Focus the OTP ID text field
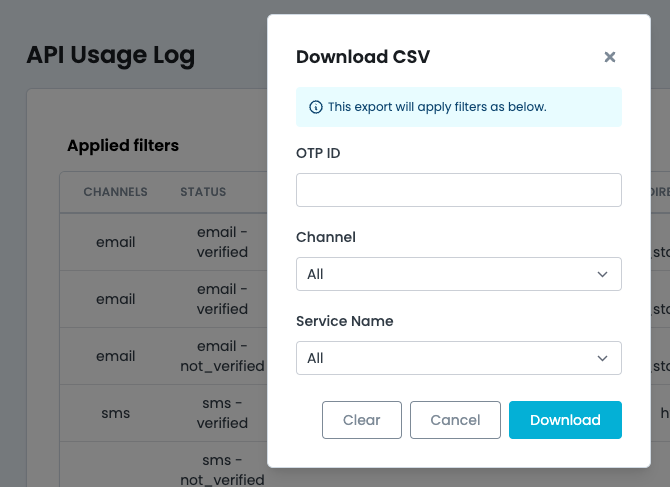 [458, 190]
